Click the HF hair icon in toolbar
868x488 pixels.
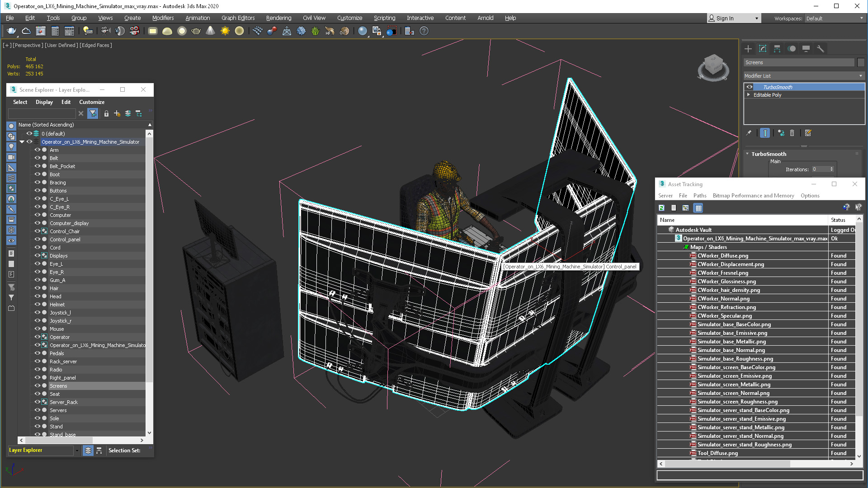pos(330,31)
